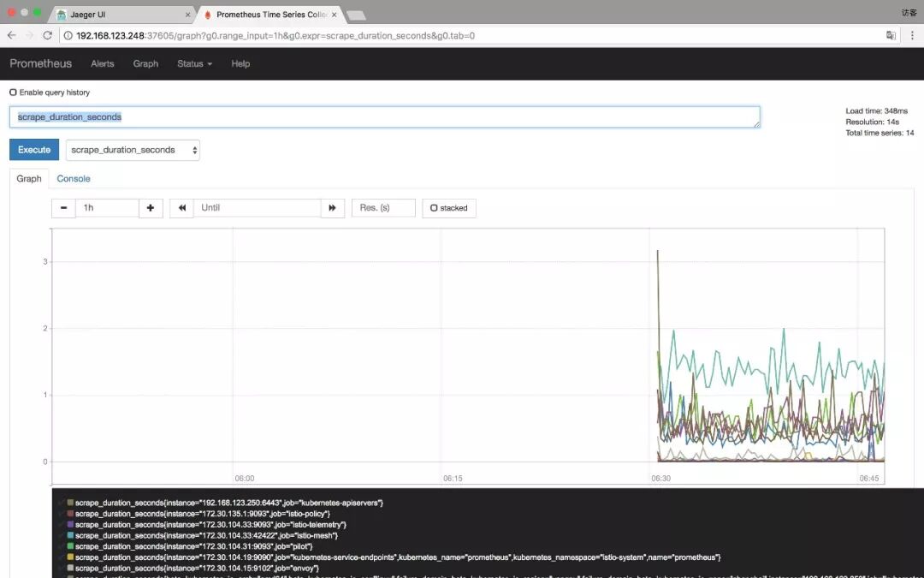This screenshot has height=578, width=924.
Task: Move graph end time backward with rewind icon
Action: point(182,207)
